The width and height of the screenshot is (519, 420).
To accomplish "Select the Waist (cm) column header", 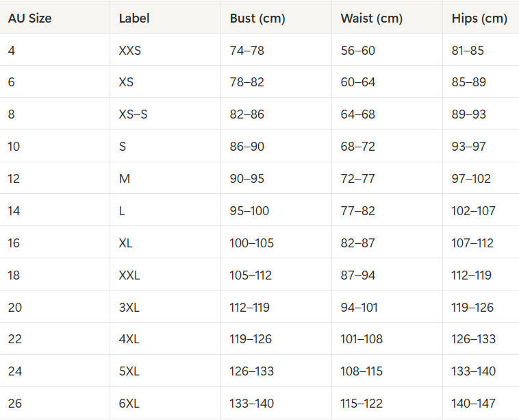I will (x=371, y=18).
